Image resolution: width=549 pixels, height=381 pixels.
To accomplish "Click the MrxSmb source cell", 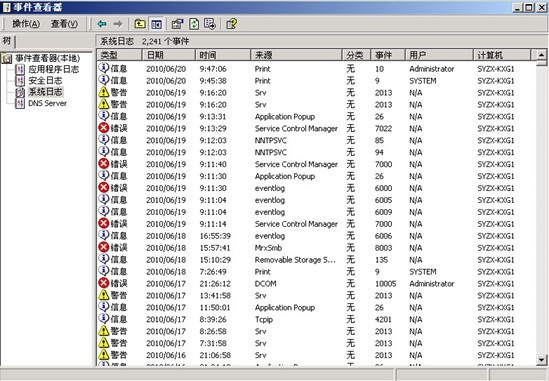I will tap(268, 248).
